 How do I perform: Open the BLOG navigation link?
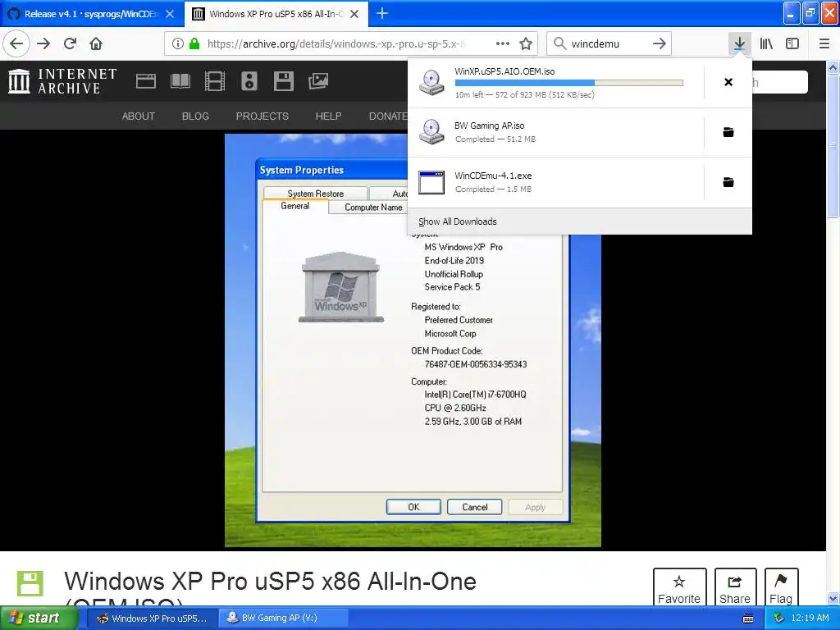(x=195, y=116)
